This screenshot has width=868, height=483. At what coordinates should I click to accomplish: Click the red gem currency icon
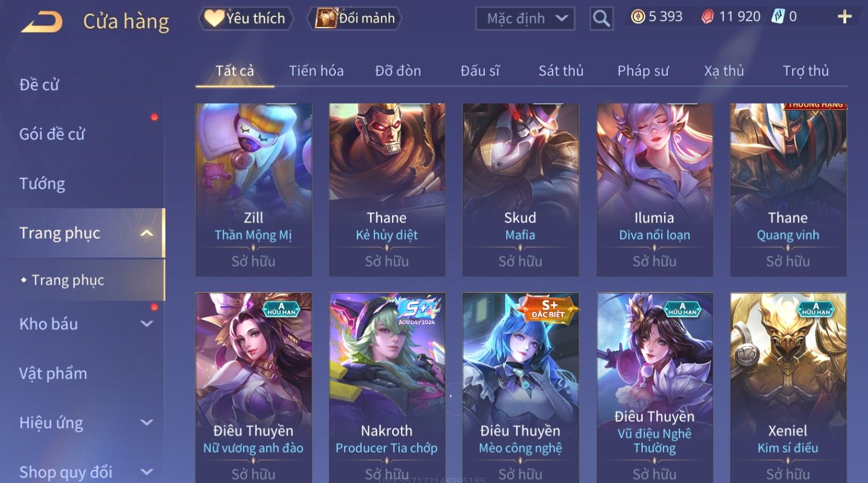(708, 17)
